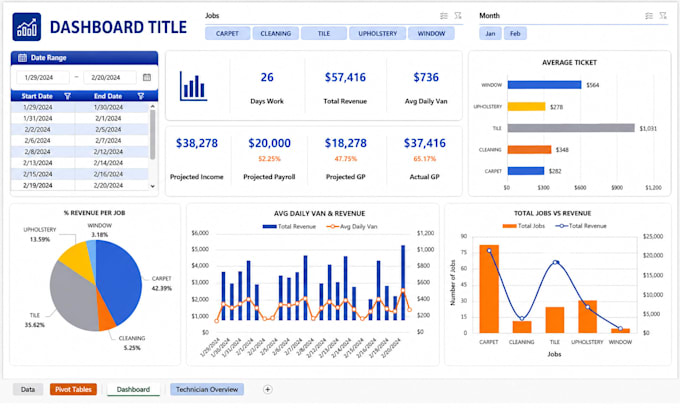Open the End Date column filter dropdown
680x408 pixels.
141,96
